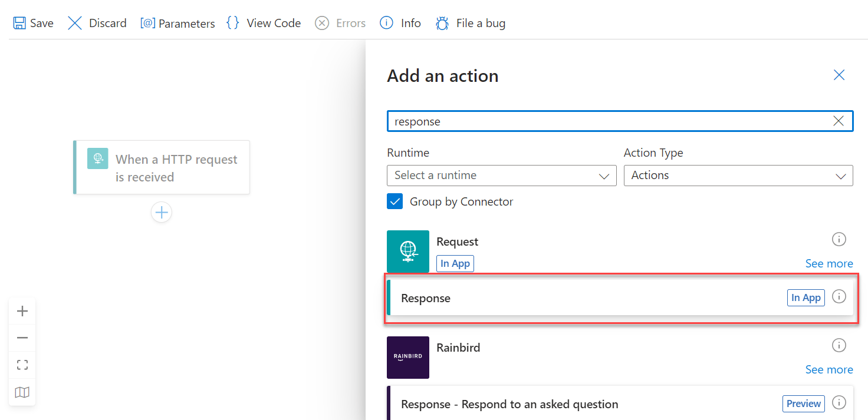The image size is (868, 420).
Task: Open the Action Type dropdown showing Actions
Action: [738, 175]
